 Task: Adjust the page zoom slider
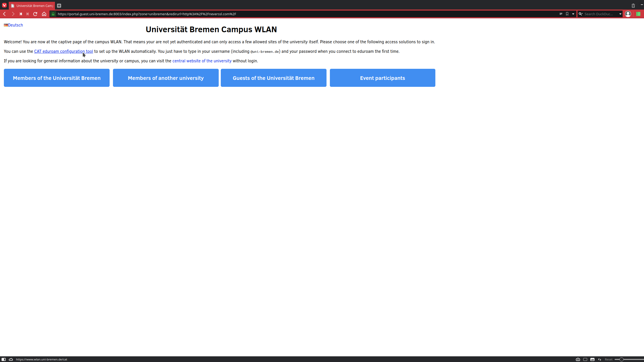pyautogui.click(x=622, y=359)
